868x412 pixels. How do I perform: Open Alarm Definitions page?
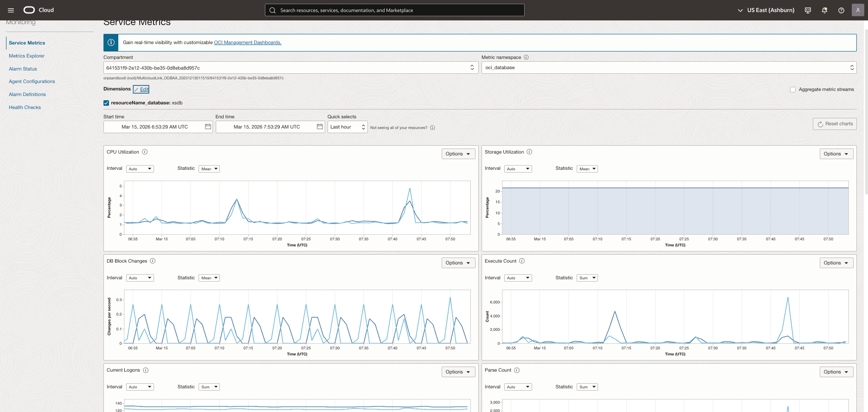click(x=27, y=94)
